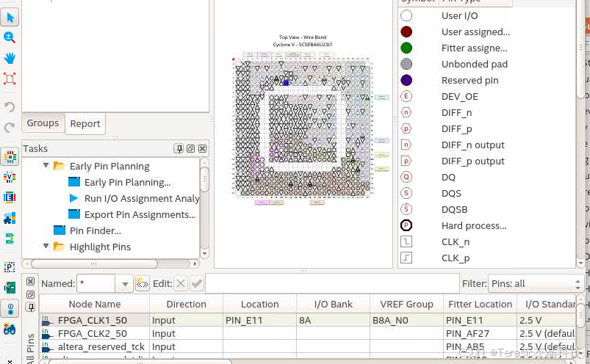This screenshot has height=364, width=590.
Task: Pin the All Pins panel
Action: point(30,307)
